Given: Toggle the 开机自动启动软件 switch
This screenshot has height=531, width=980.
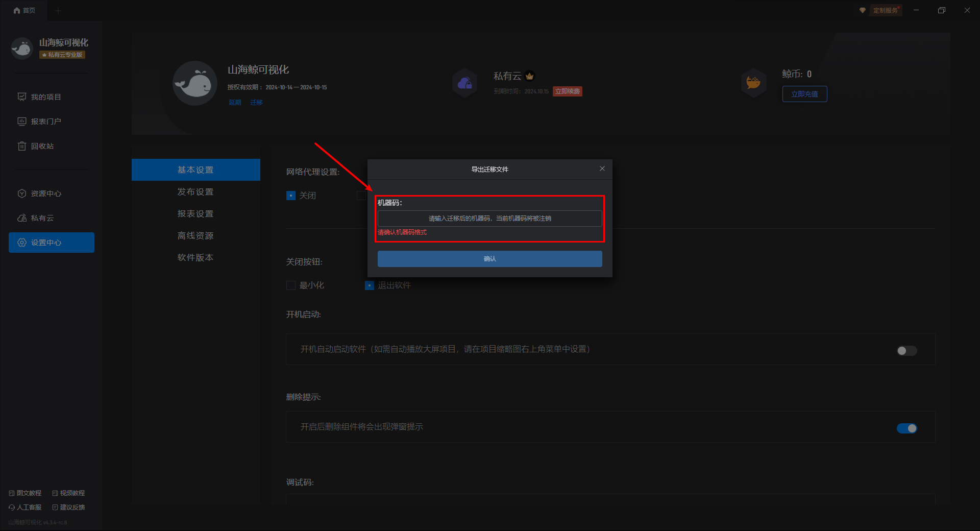Looking at the screenshot, I should tap(906, 351).
